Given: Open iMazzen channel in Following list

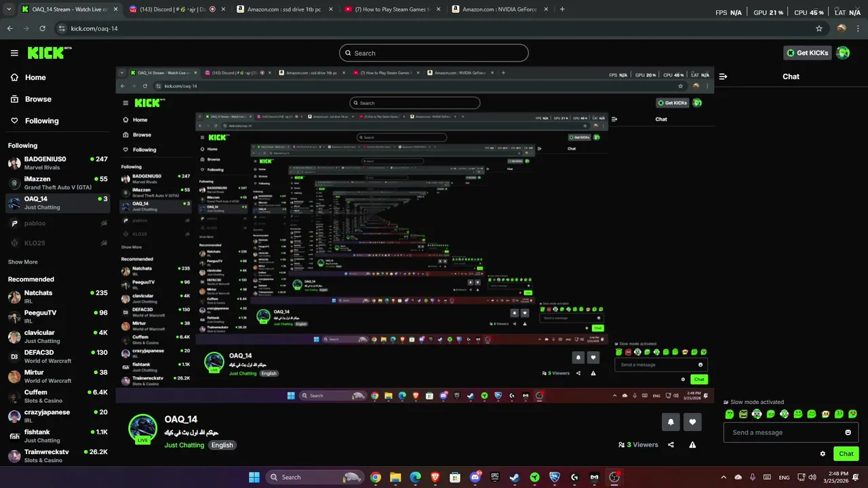Looking at the screenshot, I should pos(58,183).
